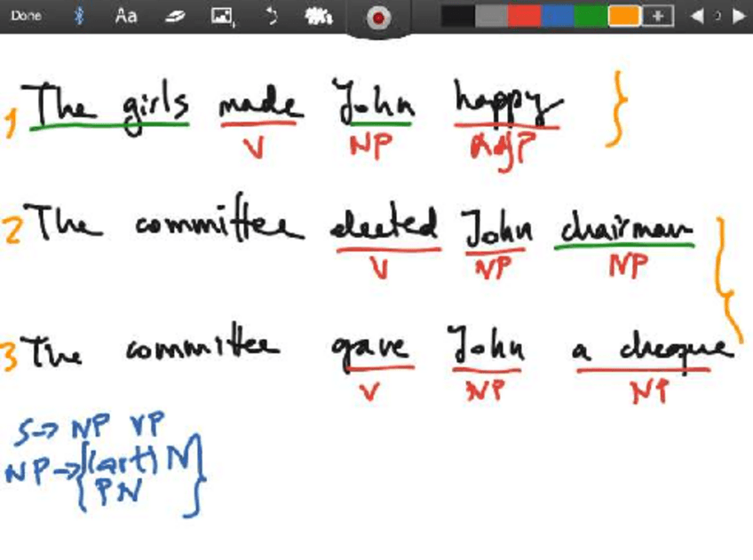Click the handwritten words 'The girls'
This screenshot has width=753, height=560.
[105, 108]
